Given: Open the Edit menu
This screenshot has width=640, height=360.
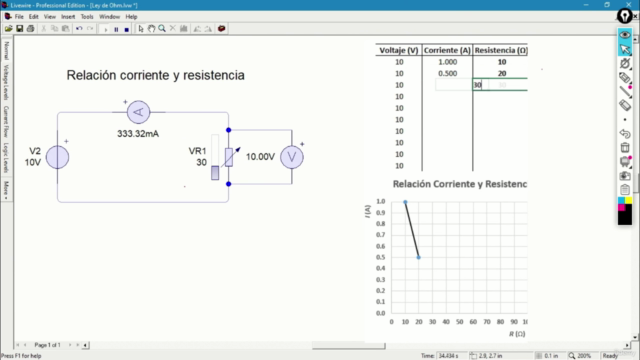Looking at the screenshot, I should tap(33, 17).
